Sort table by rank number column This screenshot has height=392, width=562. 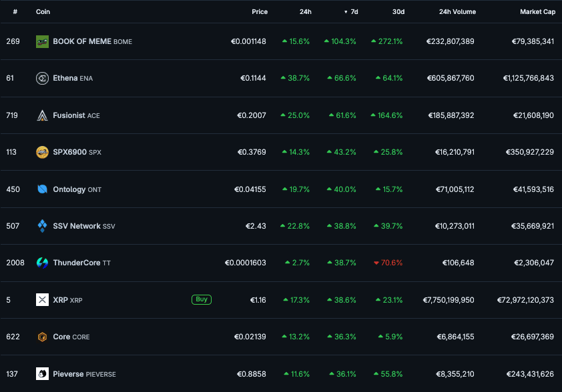coord(15,12)
